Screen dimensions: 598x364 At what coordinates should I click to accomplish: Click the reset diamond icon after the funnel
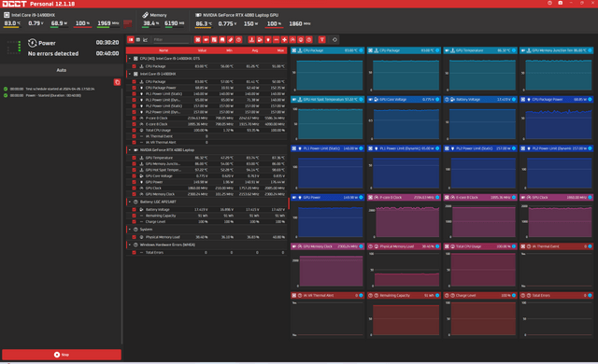point(335,39)
